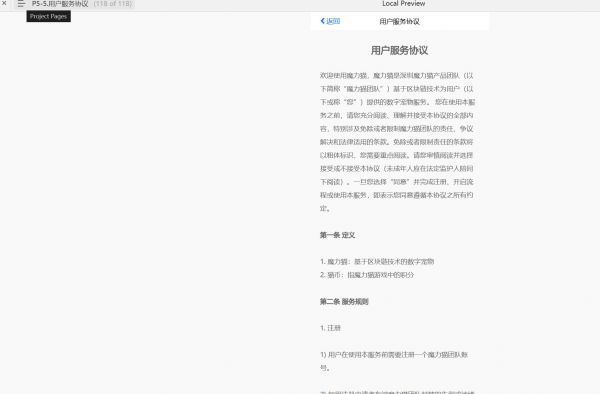Go back via 返回 link
This screenshot has width=600, height=394.
point(333,21)
